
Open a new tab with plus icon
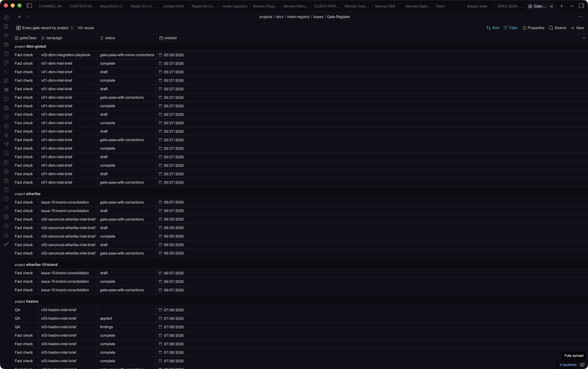[x=562, y=6]
